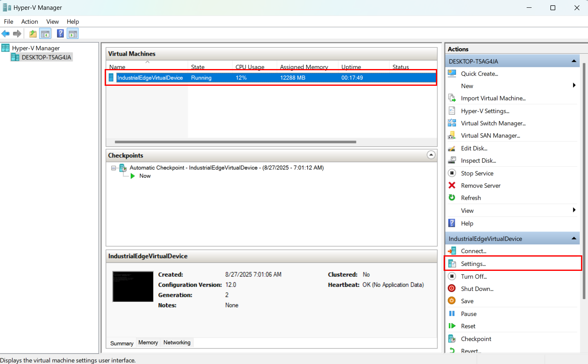Open Settings for IndustrialEdgeVirtualDevice
The width and height of the screenshot is (588, 364).
click(474, 264)
